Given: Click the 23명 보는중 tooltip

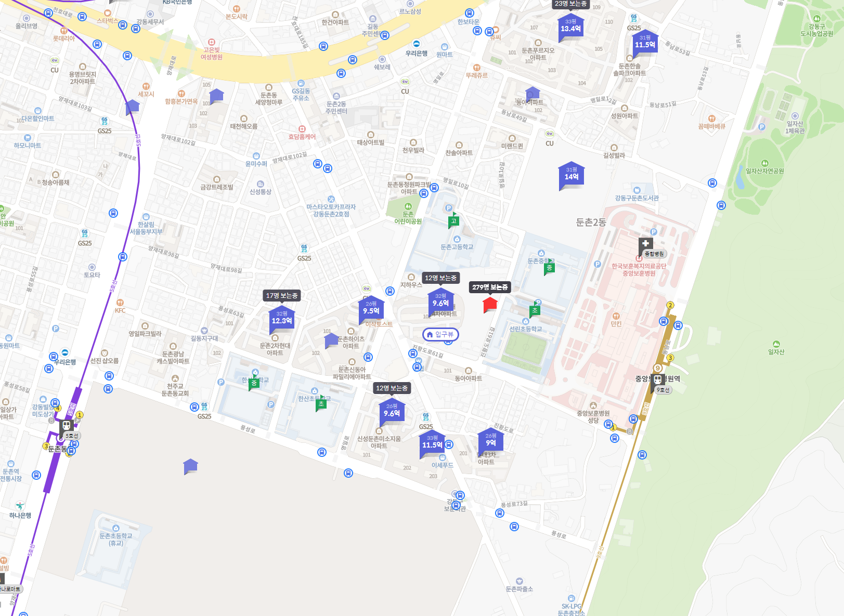Looking at the screenshot, I should click(x=570, y=4).
